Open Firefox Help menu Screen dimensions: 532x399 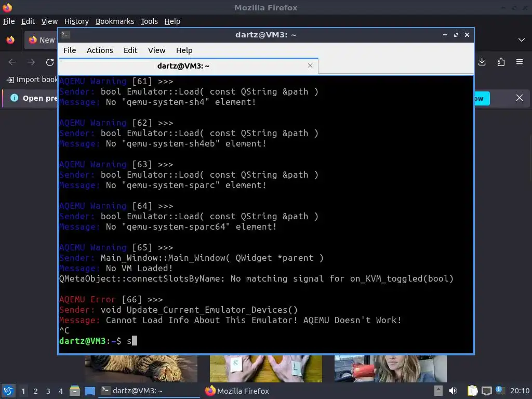click(x=172, y=21)
